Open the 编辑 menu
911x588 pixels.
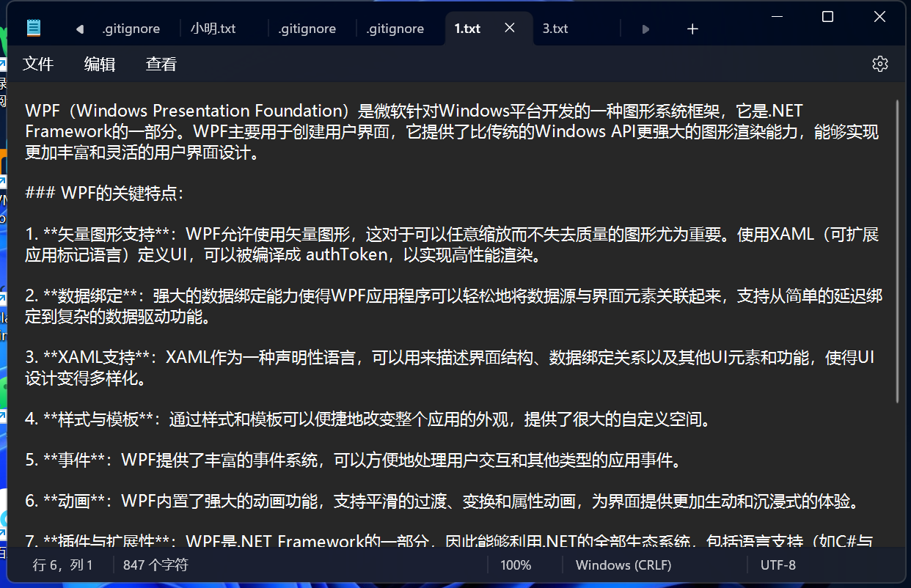click(x=100, y=64)
